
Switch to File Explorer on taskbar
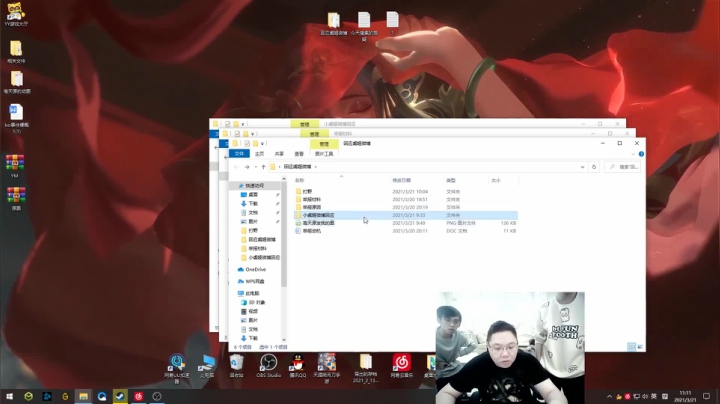click(83, 396)
